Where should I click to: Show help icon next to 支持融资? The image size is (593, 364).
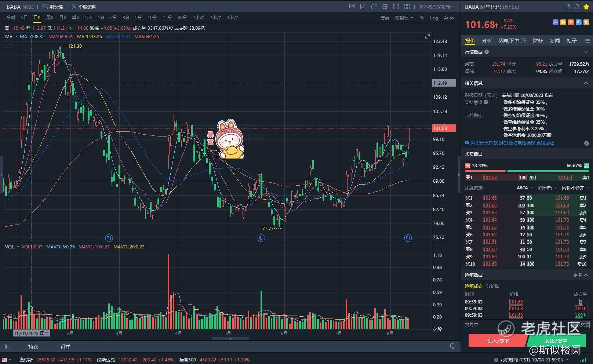tap(486, 102)
